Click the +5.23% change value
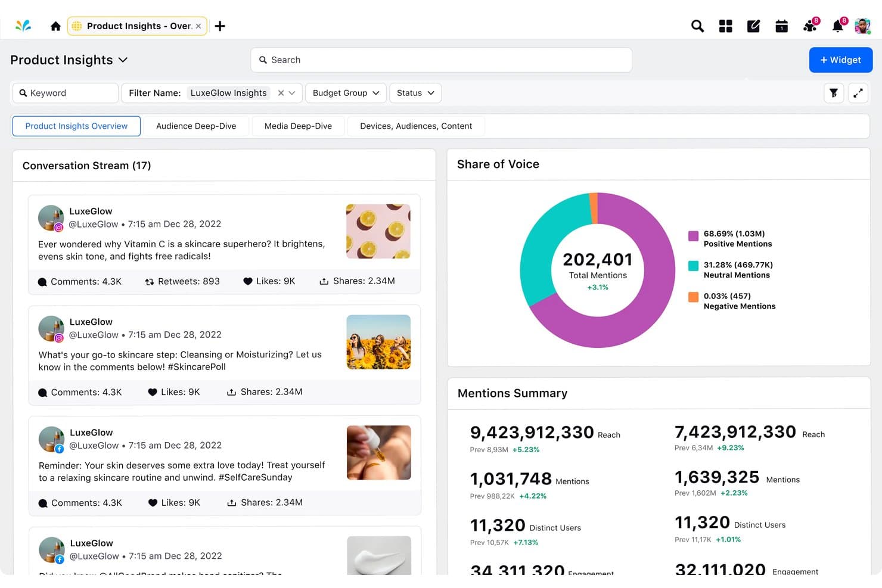This screenshot has width=882, height=588. [x=526, y=450]
